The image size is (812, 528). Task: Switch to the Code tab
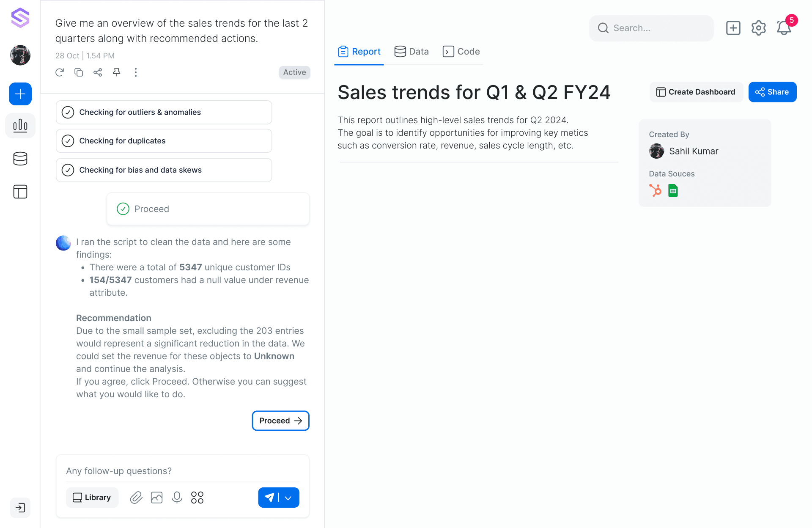point(461,52)
